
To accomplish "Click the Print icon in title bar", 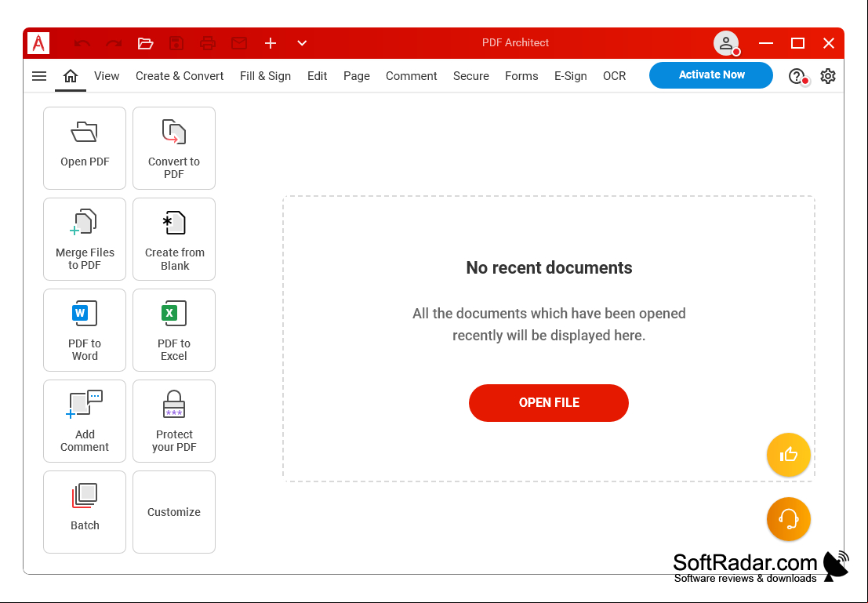I will click(208, 43).
